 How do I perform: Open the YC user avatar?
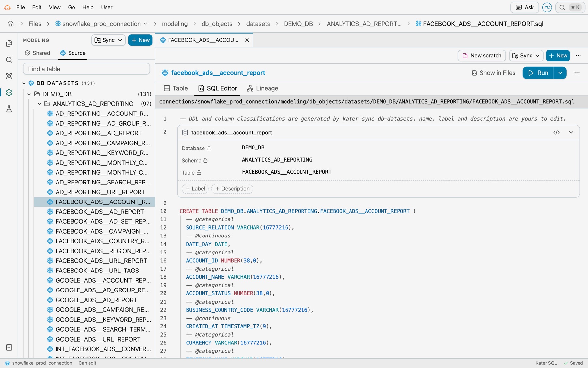547,7
